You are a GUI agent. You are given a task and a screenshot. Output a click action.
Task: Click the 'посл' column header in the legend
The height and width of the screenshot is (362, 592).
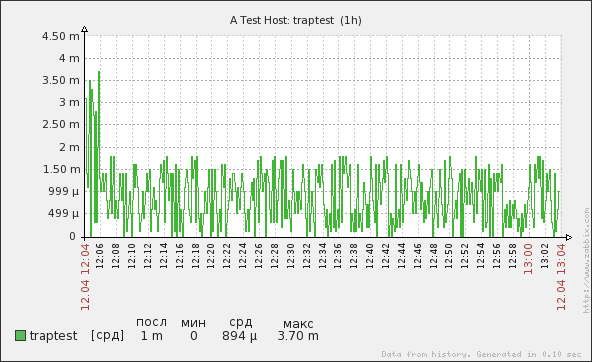point(151,322)
